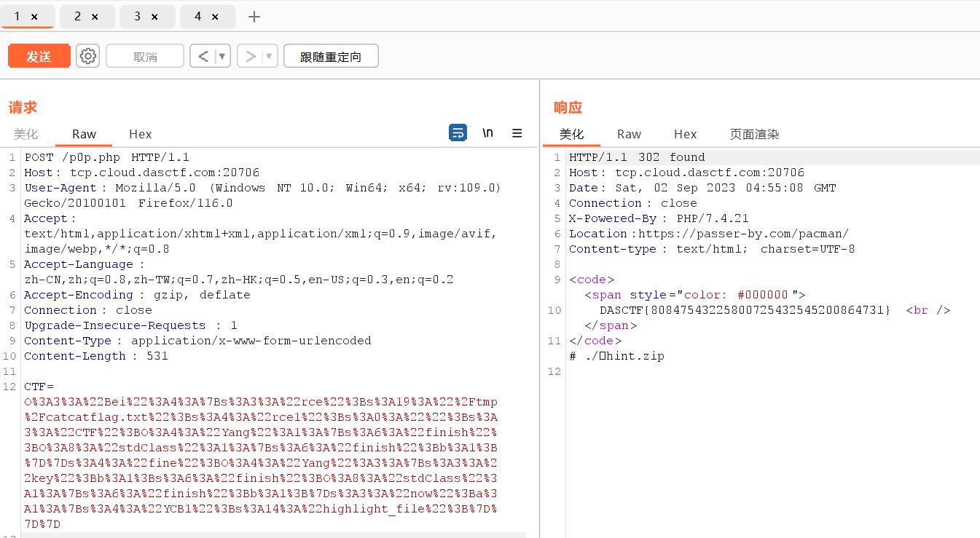Select the request Raw tab
This screenshot has width=980, height=538.
85,134
